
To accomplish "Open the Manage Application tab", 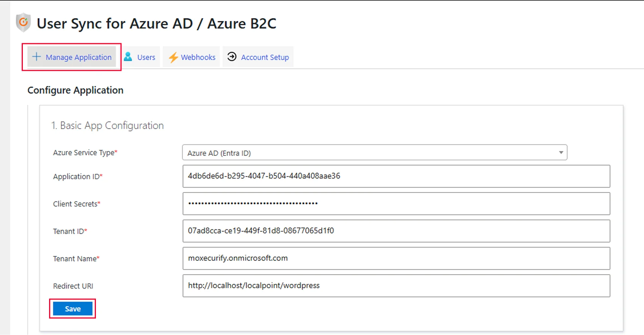I will 72,57.
